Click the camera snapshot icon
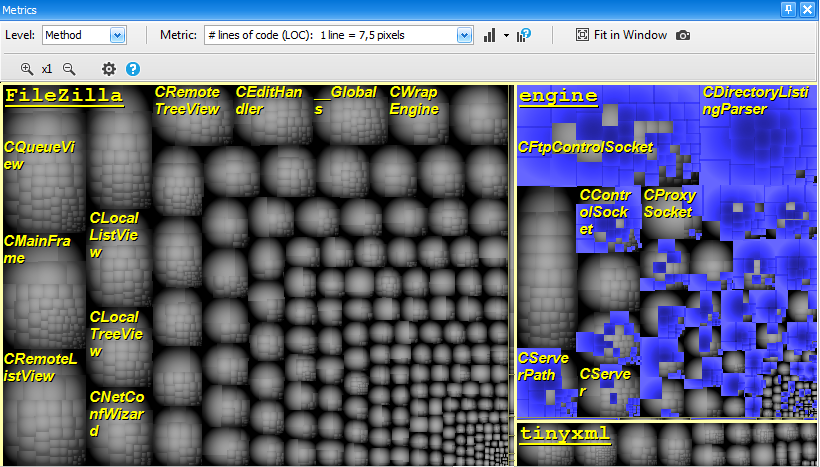Viewport: 820px width, 467px height. pos(682,35)
